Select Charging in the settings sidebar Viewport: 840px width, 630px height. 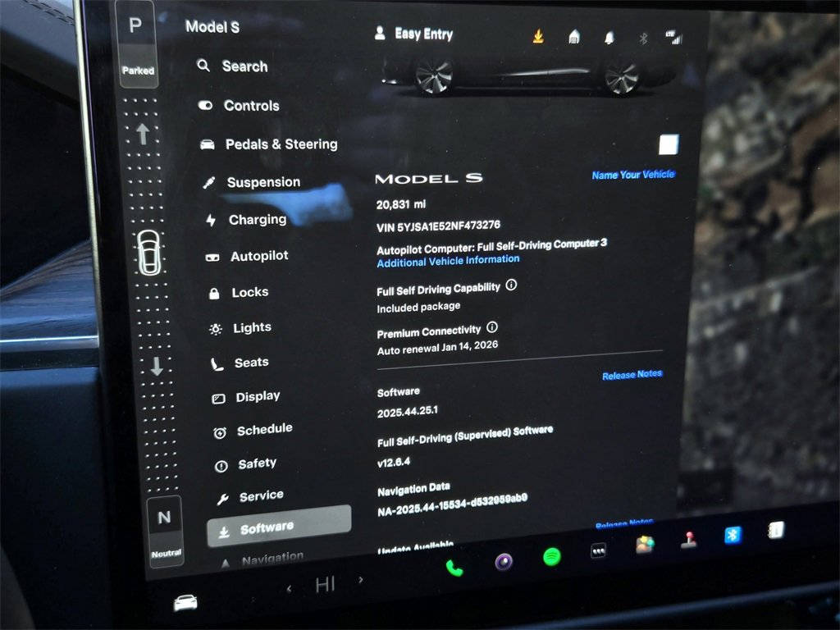pyautogui.click(x=257, y=220)
